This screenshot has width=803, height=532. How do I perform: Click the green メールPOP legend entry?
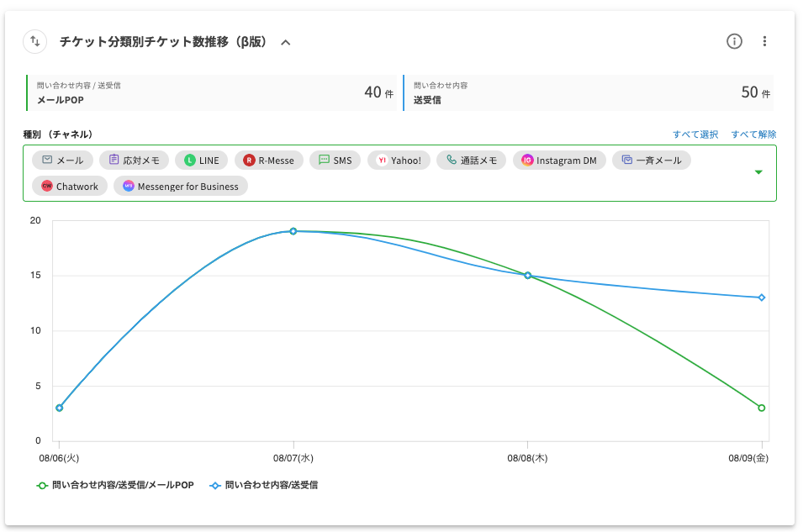pyautogui.click(x=114, y=485)
